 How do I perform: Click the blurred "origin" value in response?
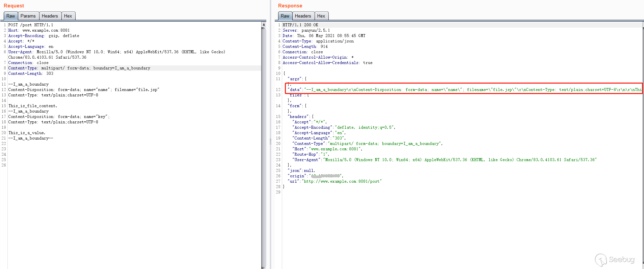pyautogui.click(x=326, y=176)
